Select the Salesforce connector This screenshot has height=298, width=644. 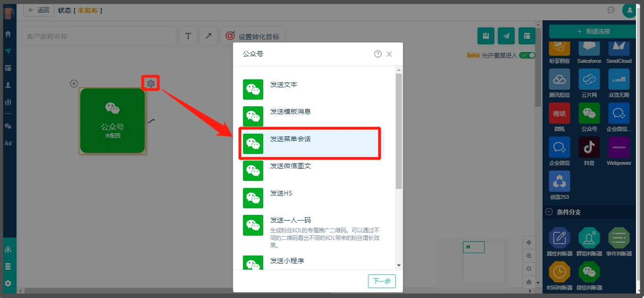tap(589, 52)
